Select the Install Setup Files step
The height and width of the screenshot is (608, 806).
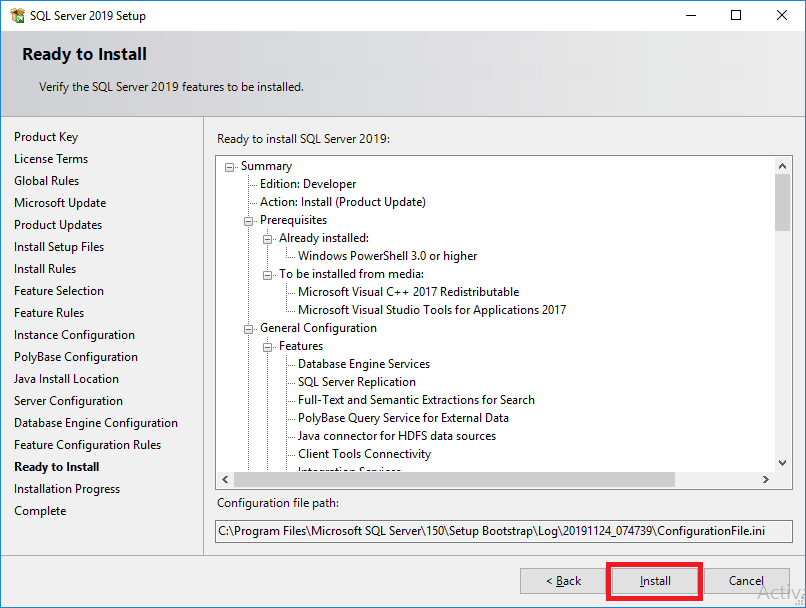(59, 247)
